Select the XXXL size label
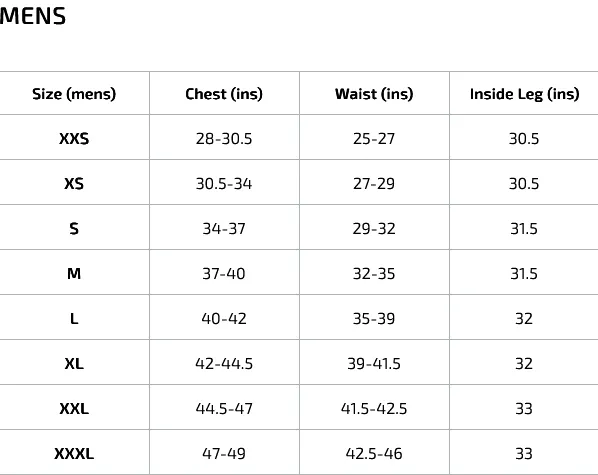The width and height of the screenshot is (598, 475). [x=74, y=454]
